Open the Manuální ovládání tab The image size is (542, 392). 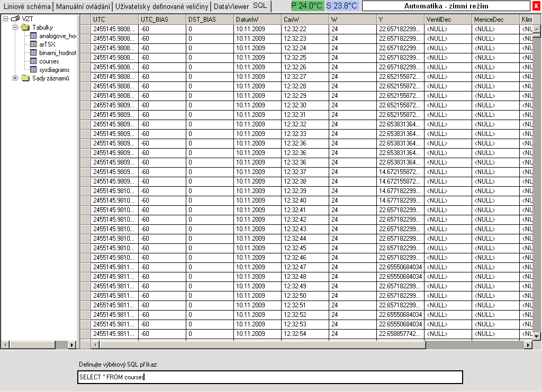[x=83, y=6]
